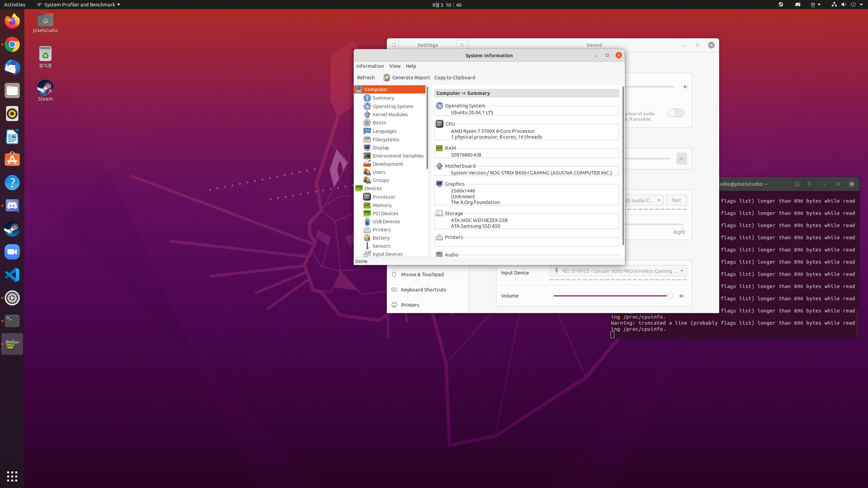The width and height of the screenshot is (868, 488).
Task: Click the Settings search button
Action: click(x=394, y=45)
